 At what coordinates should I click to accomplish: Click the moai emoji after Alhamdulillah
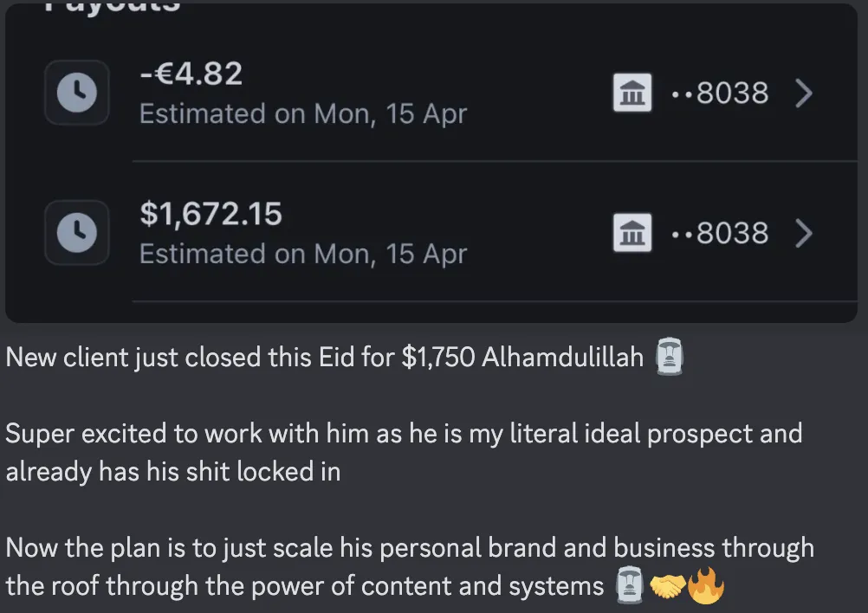670,356
